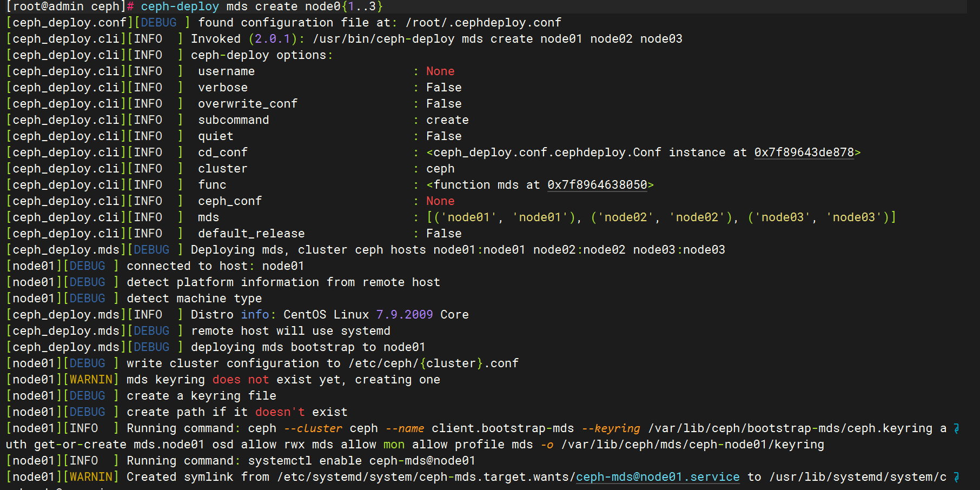Click 'client.bootstrap-mds' in the running command
The width and height of the screenshot is (980, 490).
(x=502, y=428)
